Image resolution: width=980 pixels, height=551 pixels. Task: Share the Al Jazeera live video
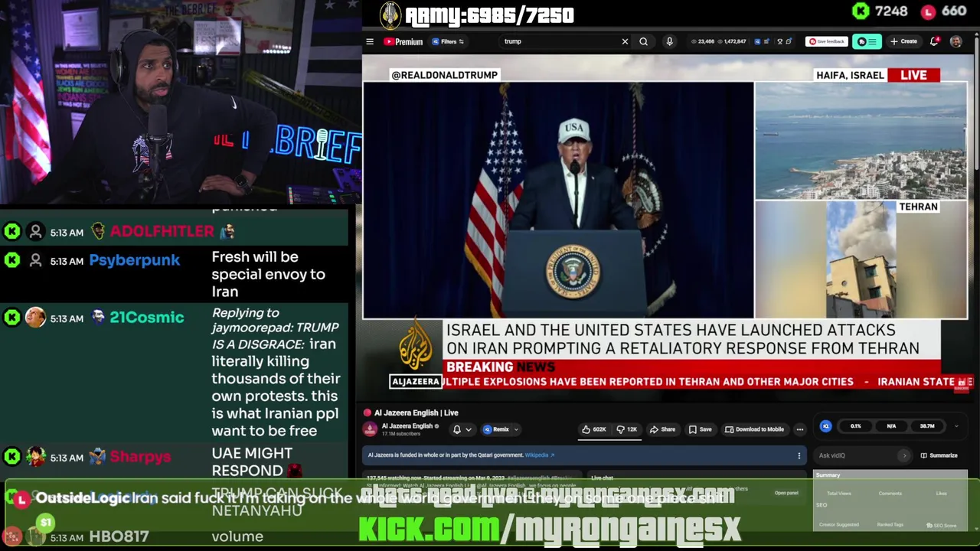pos(663,429)
